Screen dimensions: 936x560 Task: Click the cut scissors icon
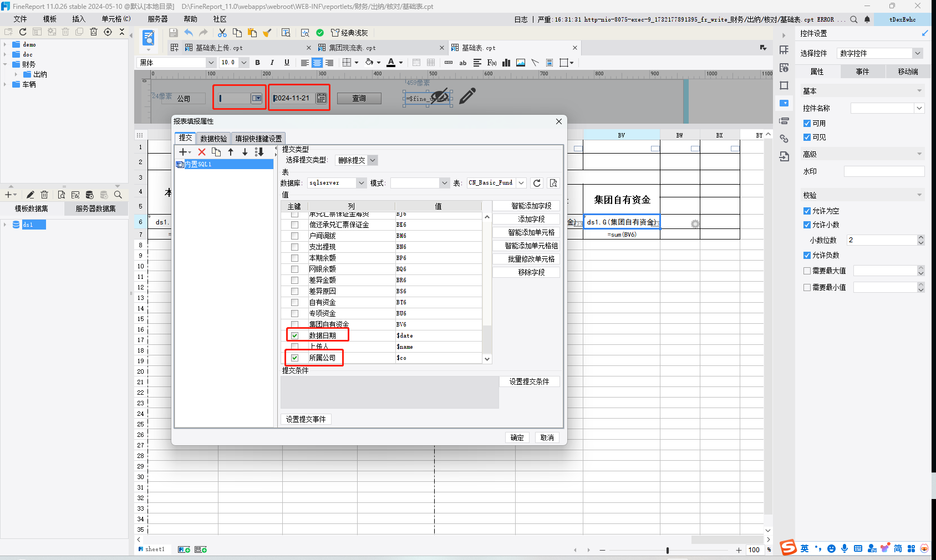click(222, 33)
